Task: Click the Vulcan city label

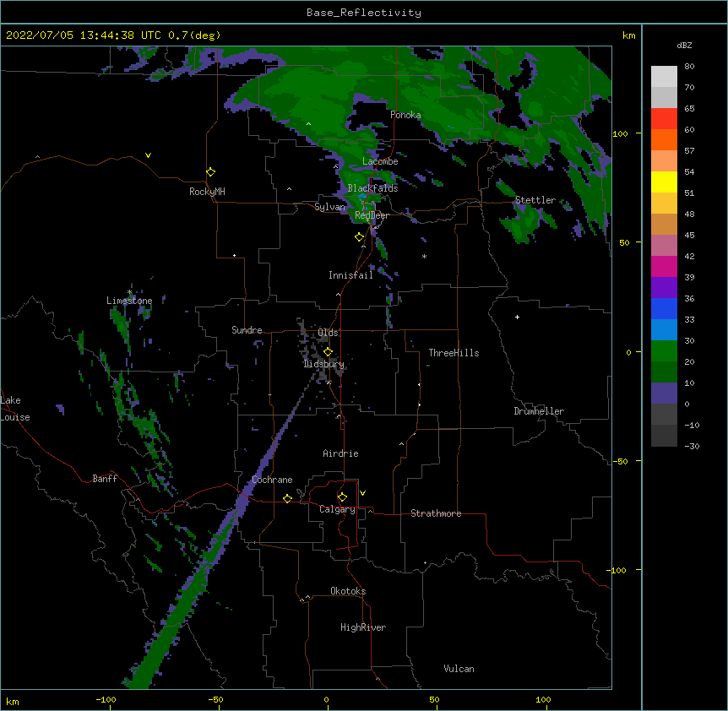Action: [x=459, y=669]
